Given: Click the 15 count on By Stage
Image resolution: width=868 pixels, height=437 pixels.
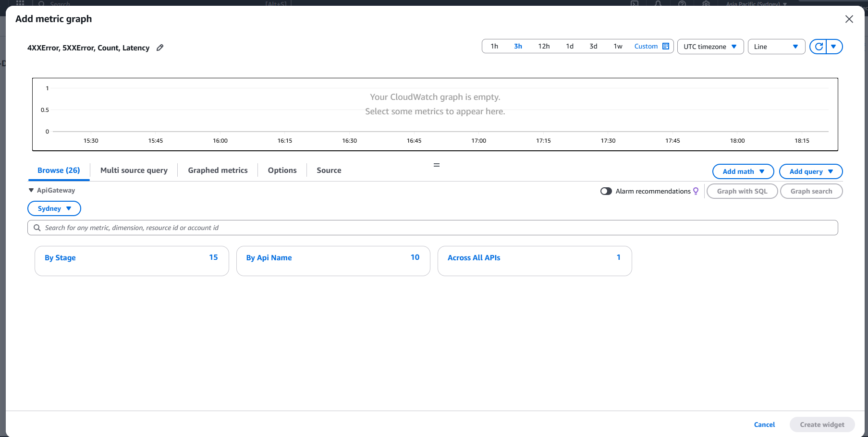Looking at the screenshot, I should (213, 257).
